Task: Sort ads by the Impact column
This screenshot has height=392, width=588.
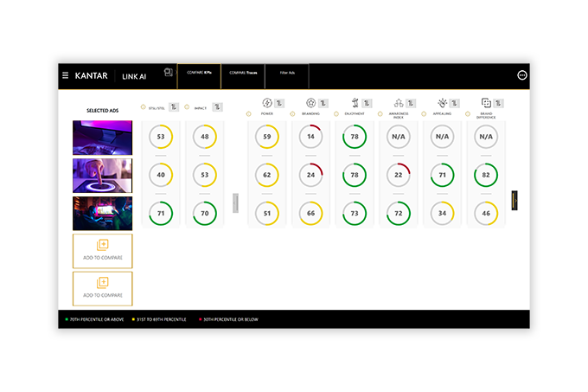Action: pos(217,107)
